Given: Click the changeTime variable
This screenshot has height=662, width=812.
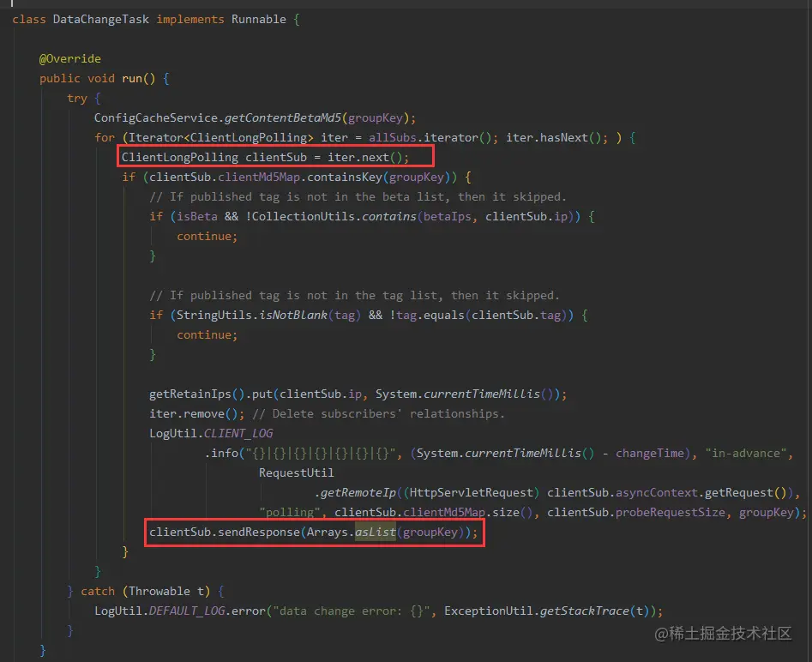Looking at the screenshot, I should pos(650,453).
